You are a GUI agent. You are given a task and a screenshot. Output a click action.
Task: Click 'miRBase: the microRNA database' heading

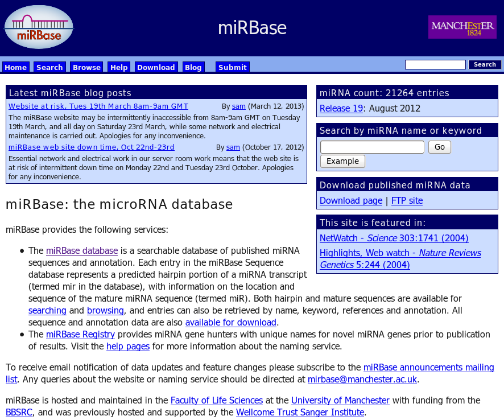tap(119, 204)
